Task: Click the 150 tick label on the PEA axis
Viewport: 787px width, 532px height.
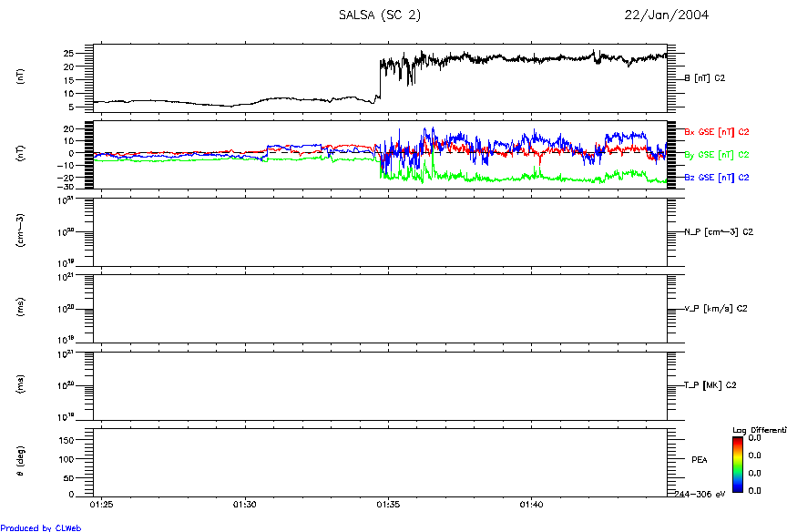Action: (x=66, y=440)
